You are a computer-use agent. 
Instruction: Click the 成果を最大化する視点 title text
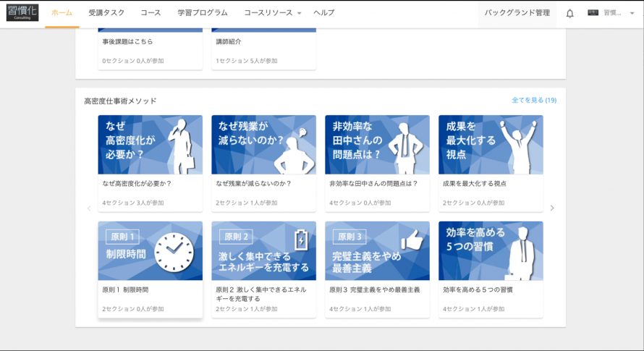click(475, 184)
